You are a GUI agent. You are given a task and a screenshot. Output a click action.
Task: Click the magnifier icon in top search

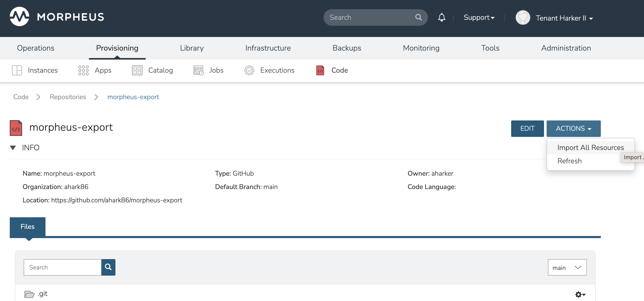click(x=418, y=17)
